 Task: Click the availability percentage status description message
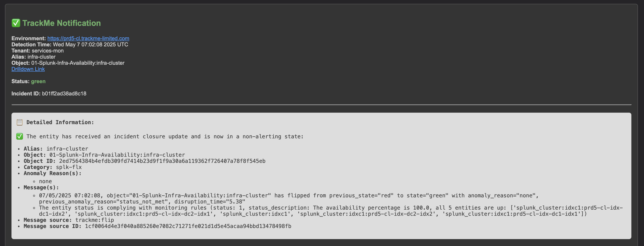coord(331,211)
